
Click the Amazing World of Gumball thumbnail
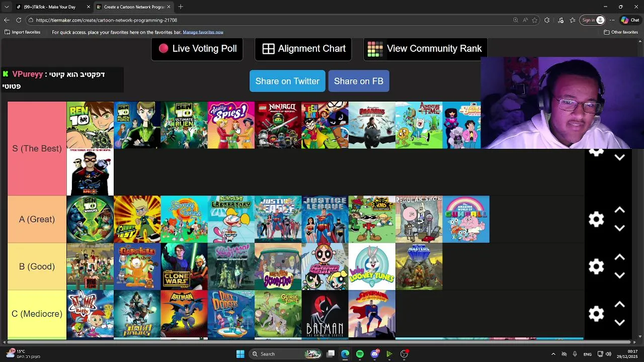466,219
